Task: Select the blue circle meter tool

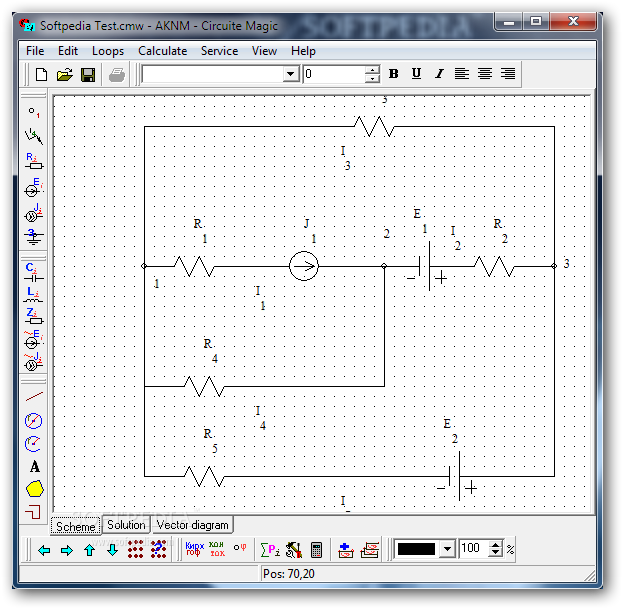Action: [x=34, y=421]
